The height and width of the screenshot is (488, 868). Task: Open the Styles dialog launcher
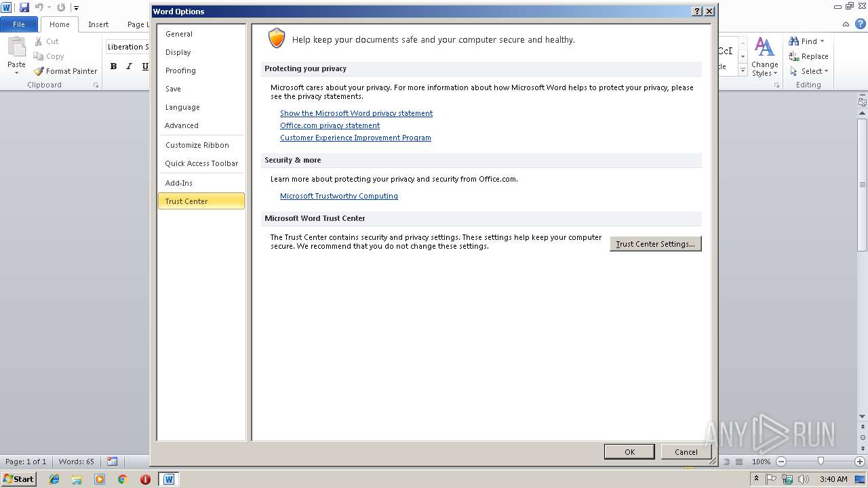[x=776, y=85]
